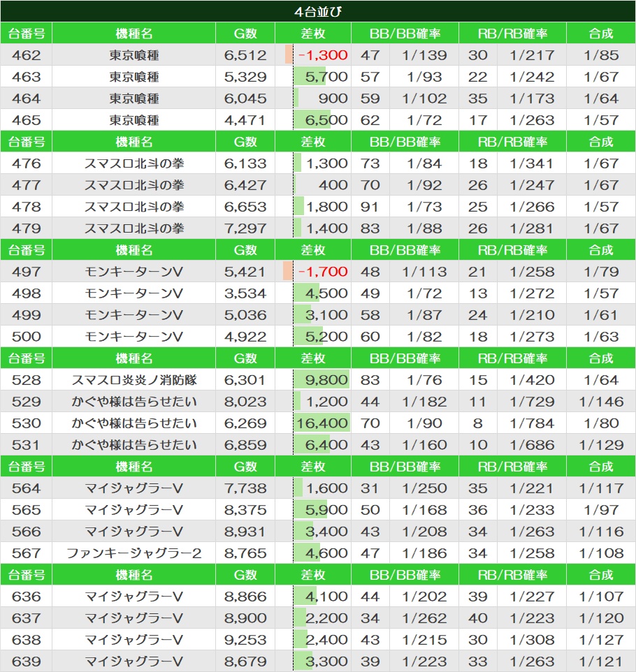The width and height of the screenshot is (636, 672).
Task: Select the 1,800 差枚 value
Action: coord(326,207)
